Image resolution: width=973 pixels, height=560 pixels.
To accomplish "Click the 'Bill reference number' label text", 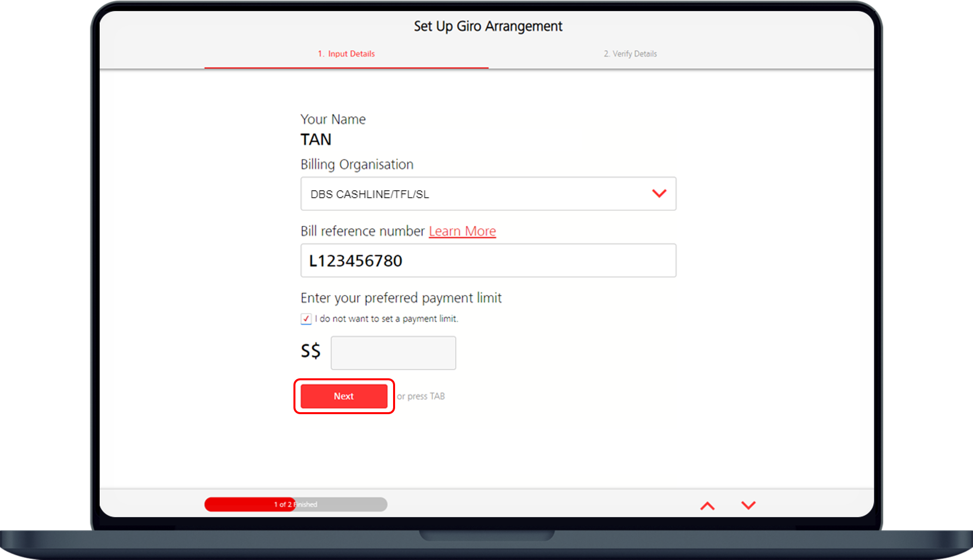I will point(362,231).
